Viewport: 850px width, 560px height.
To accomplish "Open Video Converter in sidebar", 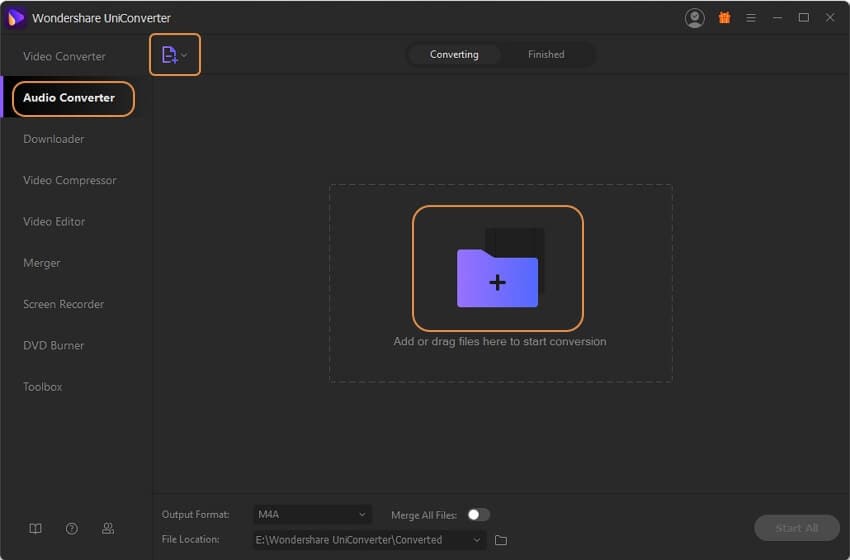I will point(65,56).
